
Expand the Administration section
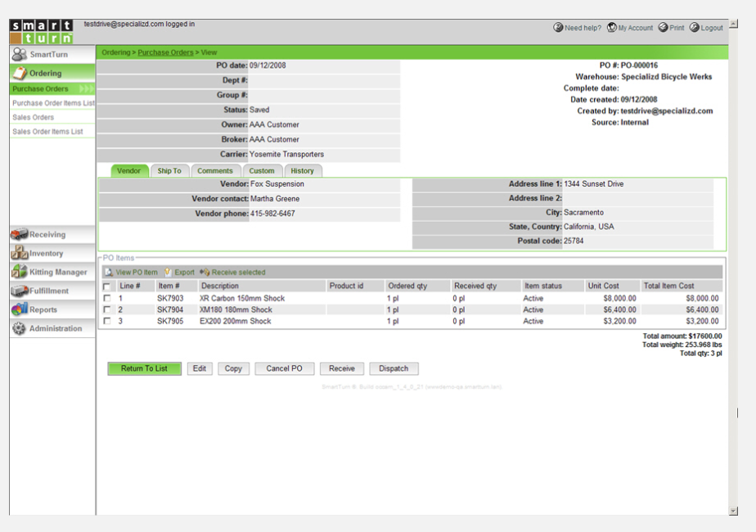coord(52,328)
